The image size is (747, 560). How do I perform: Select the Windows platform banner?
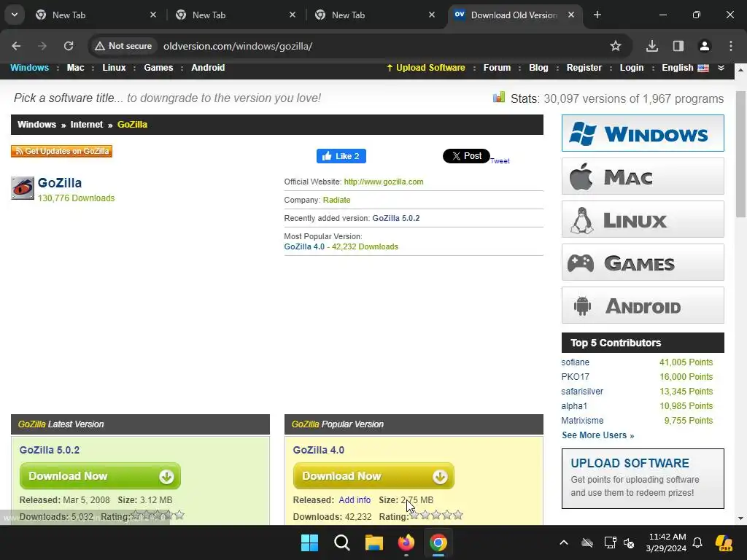tap(643, 133)
